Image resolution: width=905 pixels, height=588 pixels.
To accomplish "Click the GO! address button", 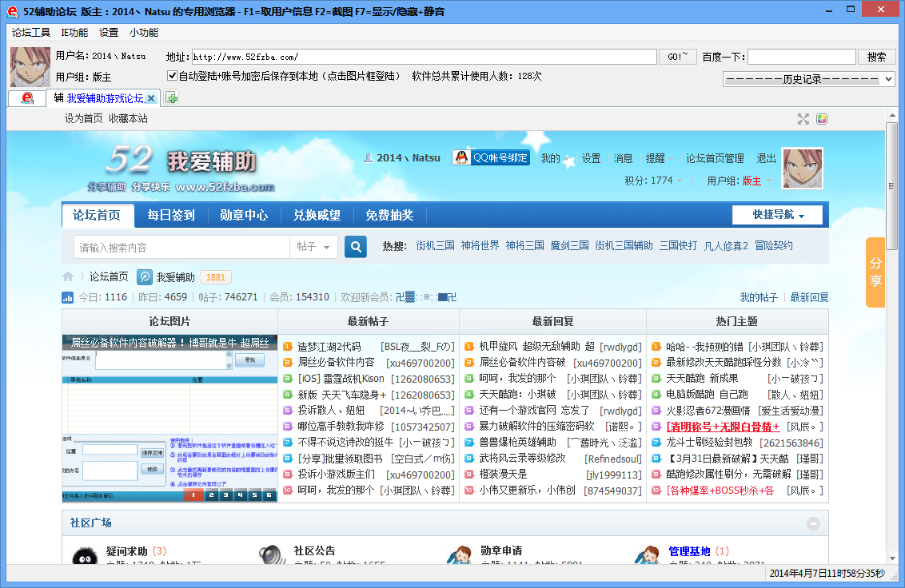I will coord(677,57).
